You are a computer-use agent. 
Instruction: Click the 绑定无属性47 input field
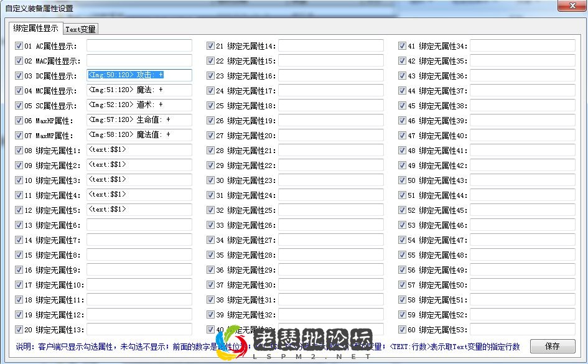pyautogui.click(x=523, y=240)
